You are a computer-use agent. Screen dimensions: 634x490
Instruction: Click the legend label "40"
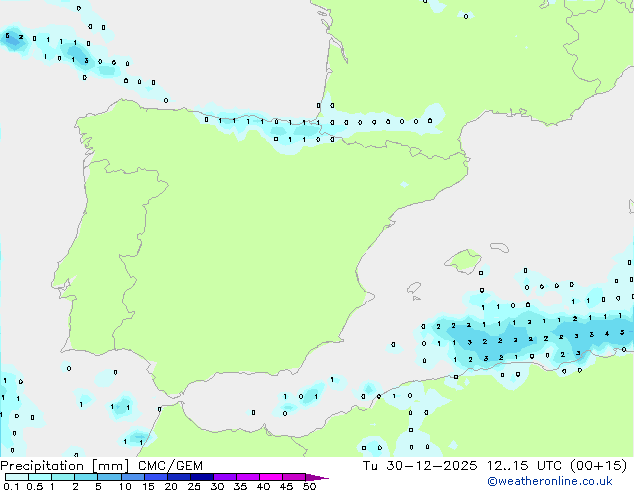263,486
